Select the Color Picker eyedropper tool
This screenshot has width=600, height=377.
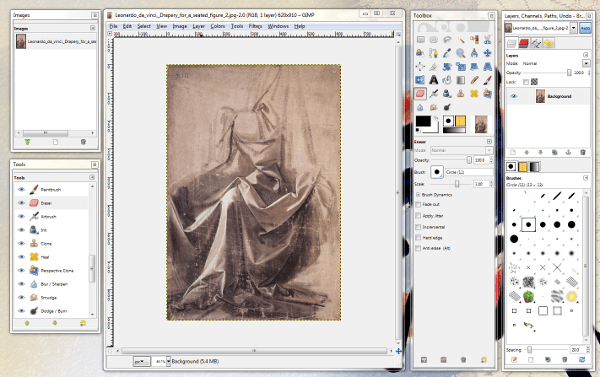[x=447, y=53]
